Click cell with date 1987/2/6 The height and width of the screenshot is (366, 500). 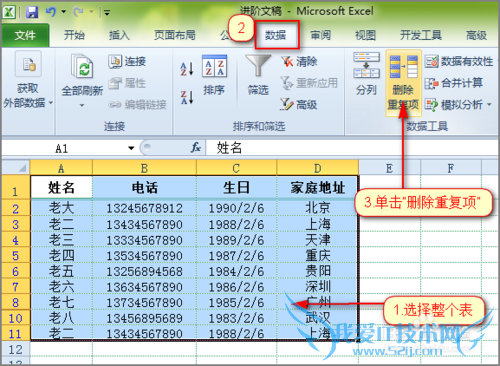click(237, 256)
